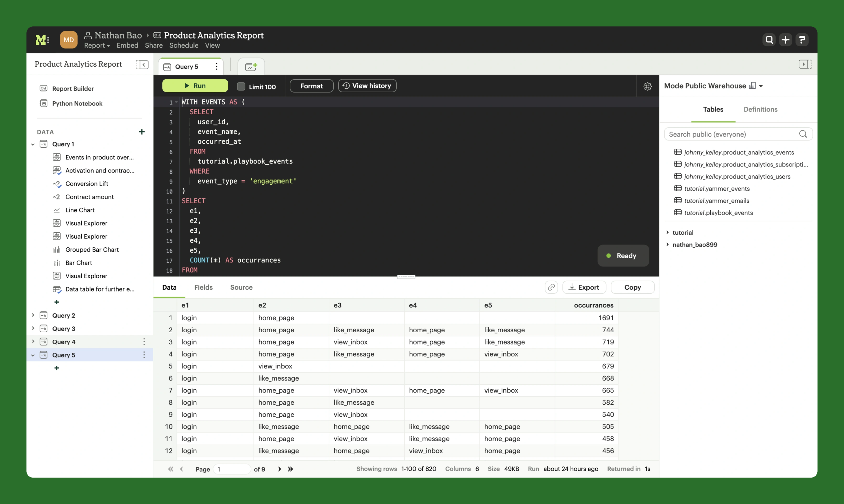This screenshot has width=844, height=504.
Task: Copy link icon beside Export button
Action: pyautogui.click(x=551, y=287)
